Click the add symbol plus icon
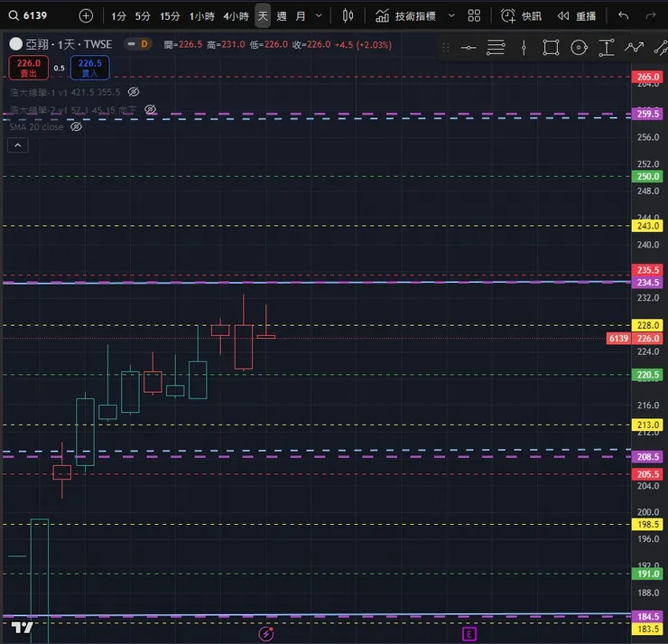The image size is (668, 644). point(86,16)
